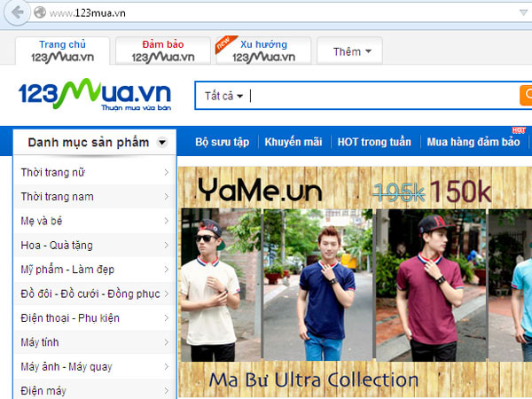The width and height of the screenshot is (532, 399).
Task: Open the Xu hướng 123Mua.vn tab
Action: (263, 51)
